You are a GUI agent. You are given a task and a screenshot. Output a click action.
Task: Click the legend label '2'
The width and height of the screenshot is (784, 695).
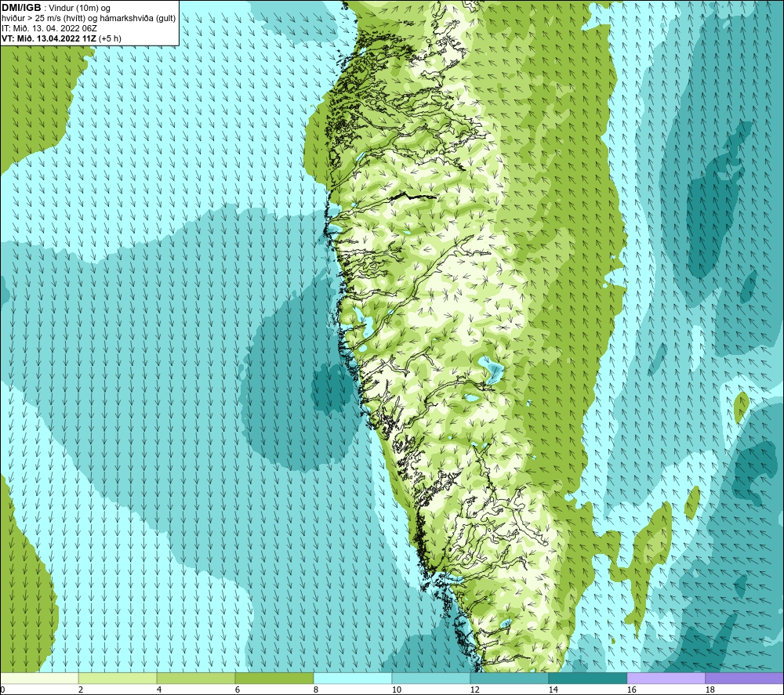click(81, 690)
